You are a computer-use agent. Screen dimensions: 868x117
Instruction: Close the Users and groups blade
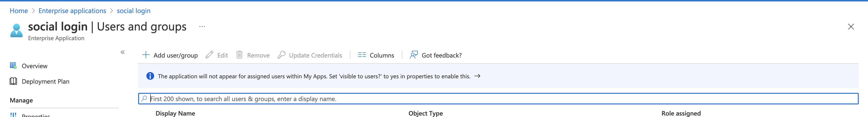click(851, 27)
